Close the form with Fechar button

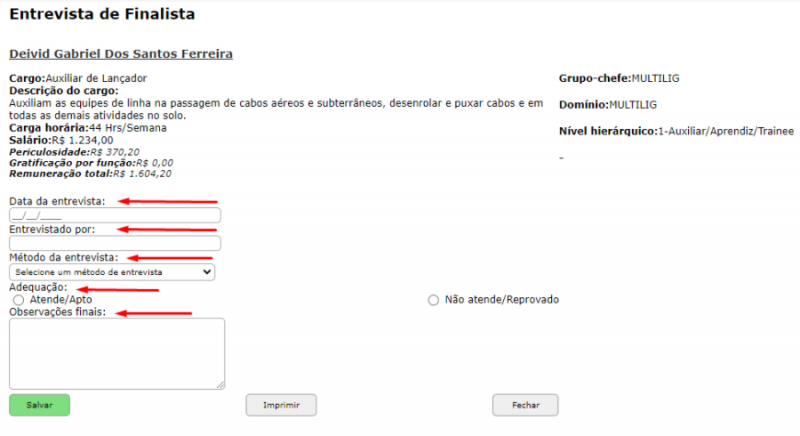point(525,405)
